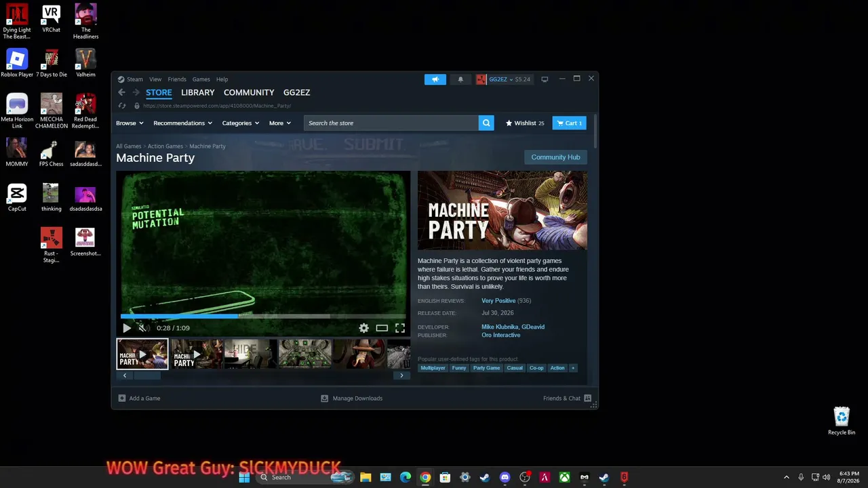The image size is (868, 488).
Task: Select the HIDE screenshot thumbnail
Action: (x=250, y=354)
